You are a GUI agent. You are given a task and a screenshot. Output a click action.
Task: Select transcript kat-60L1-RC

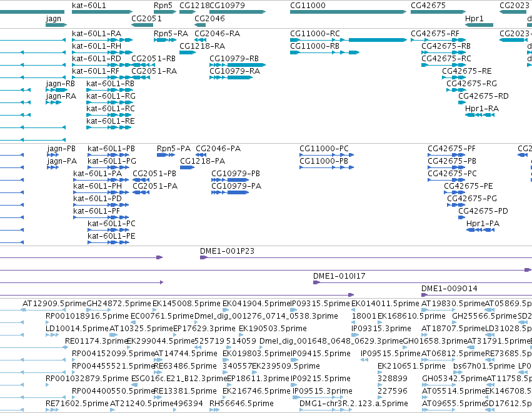tap(109, 115)
